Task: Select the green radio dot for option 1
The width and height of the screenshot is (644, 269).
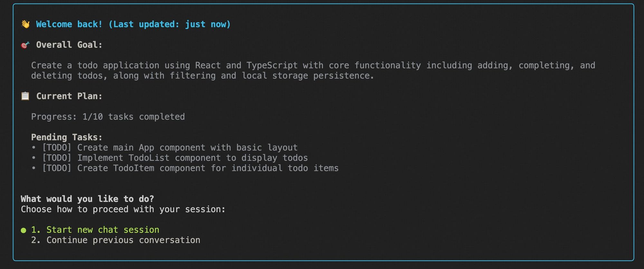Action: [24, 230]
